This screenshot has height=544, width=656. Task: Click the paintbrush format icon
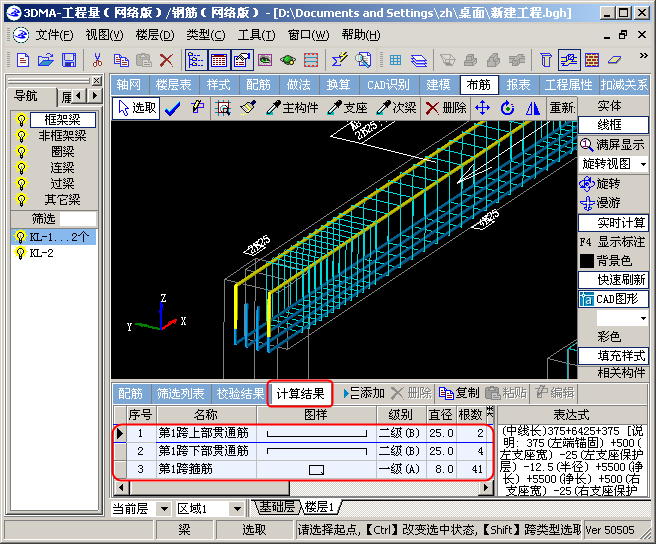248,108
